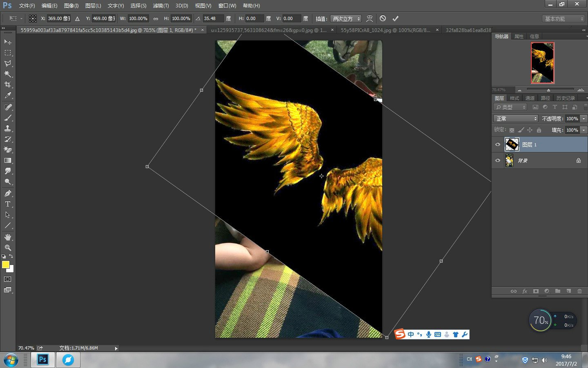Toggle maintain aspect ratio link
The image size is (588, 368).
click(x=156, y=18)
